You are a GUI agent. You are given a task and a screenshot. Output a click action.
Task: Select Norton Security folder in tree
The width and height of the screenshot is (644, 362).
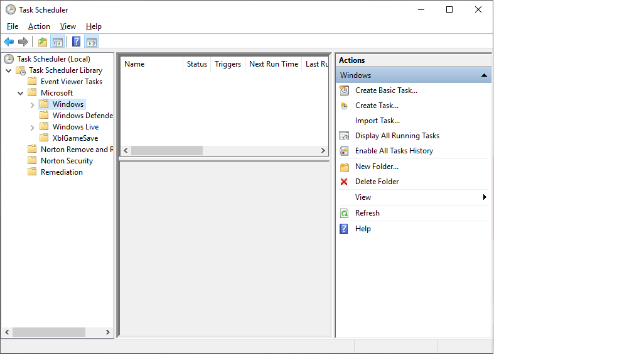(67, 161)
